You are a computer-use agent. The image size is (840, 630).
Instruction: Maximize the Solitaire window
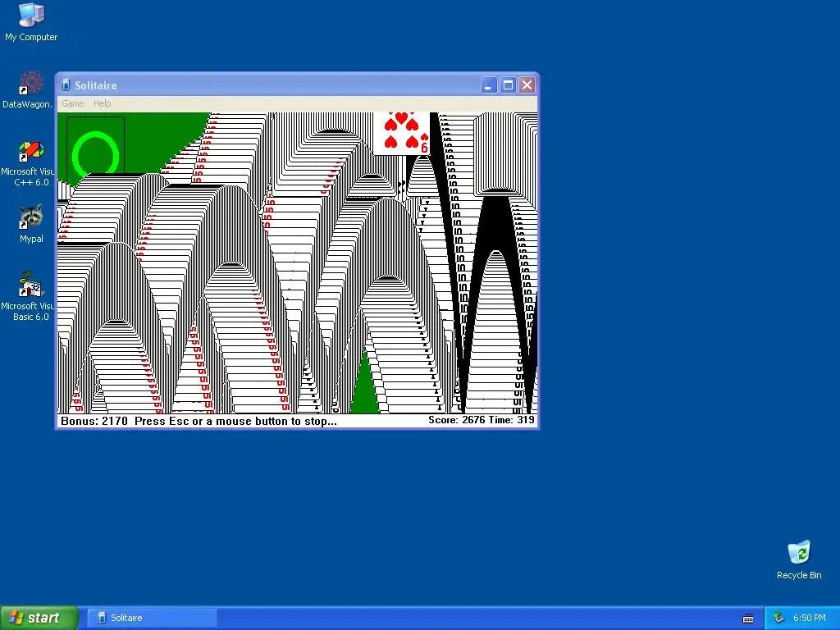[508, 85]
